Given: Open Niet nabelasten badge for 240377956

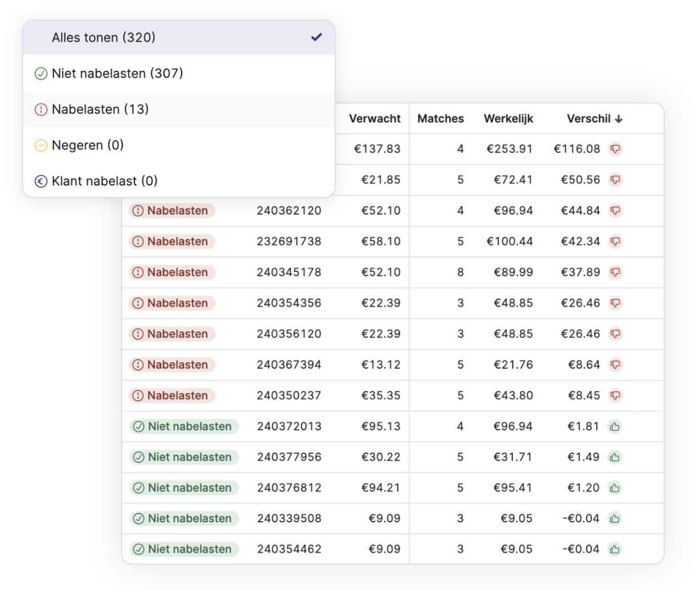Looking at the screenshot, I should pyautogui.click(x=184, y=457).
